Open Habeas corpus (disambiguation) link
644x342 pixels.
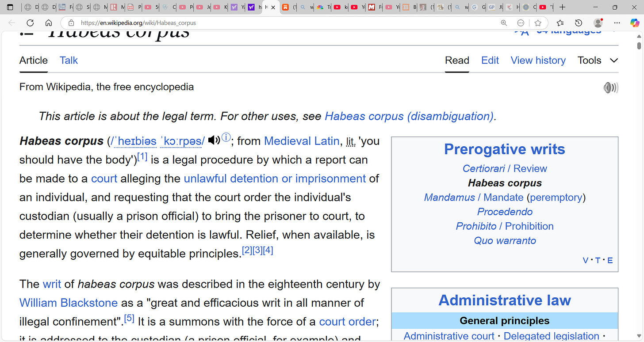click(409, 116)
